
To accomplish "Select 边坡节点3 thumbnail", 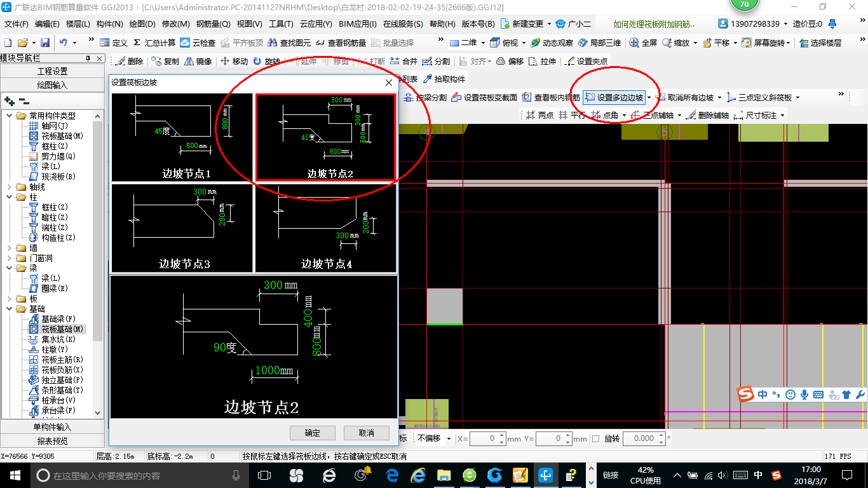I will coord(182,227).
